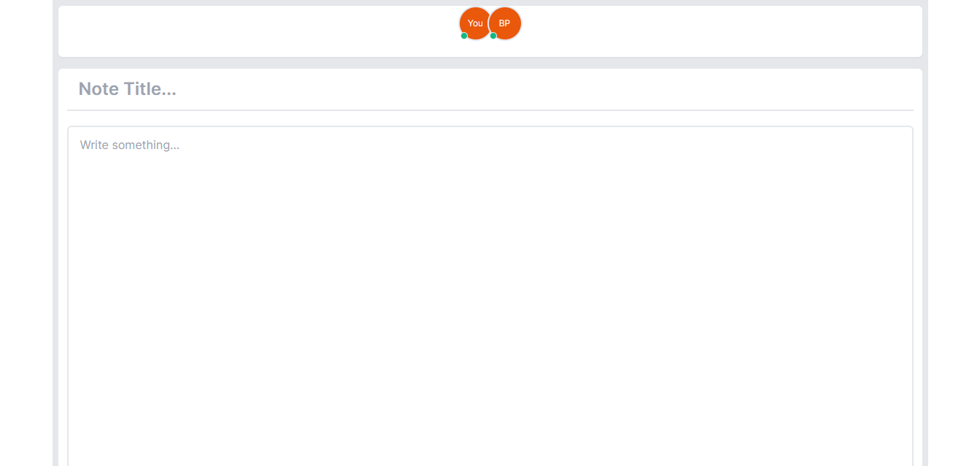Screen dimensions: 980x466
Task: Click the right end of the Note Title field
Action: [876, 89]
